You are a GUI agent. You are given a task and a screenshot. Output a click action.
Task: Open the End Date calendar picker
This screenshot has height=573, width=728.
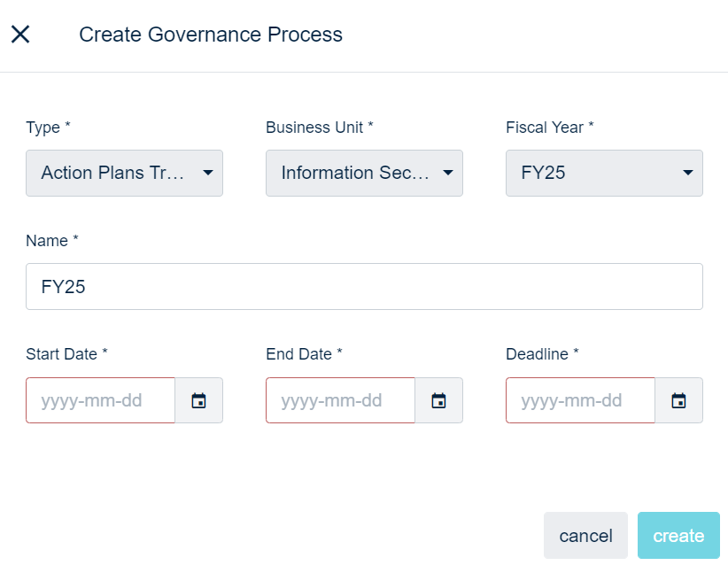438,400
